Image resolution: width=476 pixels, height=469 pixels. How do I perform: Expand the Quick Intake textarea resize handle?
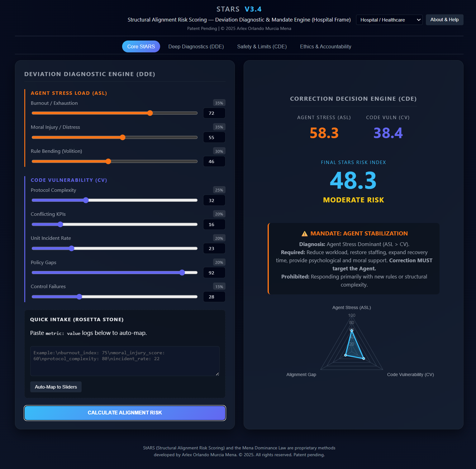217,374
